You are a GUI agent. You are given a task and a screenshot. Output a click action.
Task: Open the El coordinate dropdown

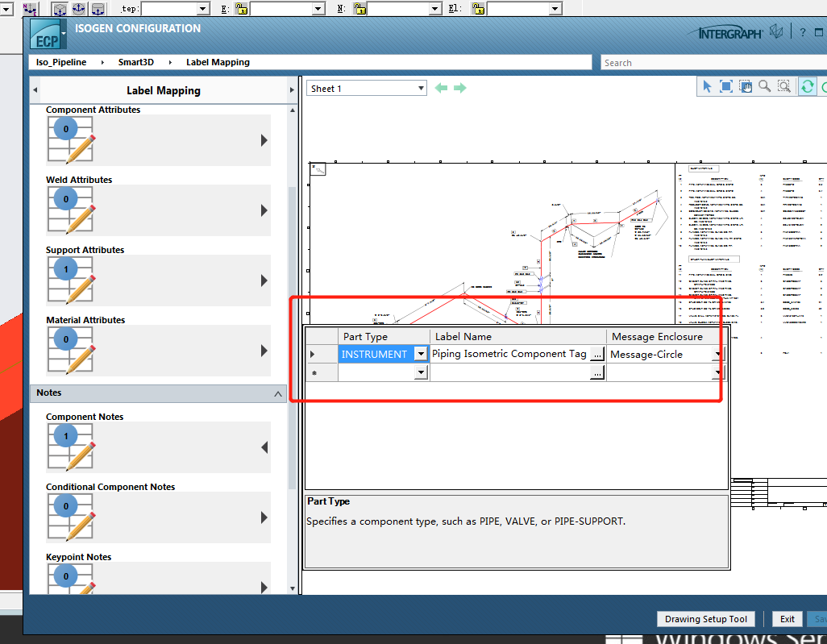[x=555, y=8]
